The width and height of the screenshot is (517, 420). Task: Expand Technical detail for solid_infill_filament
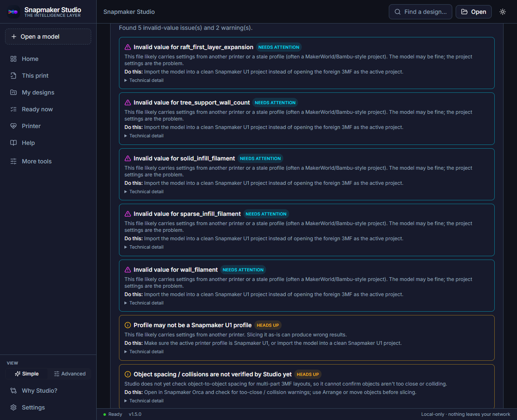point(144,192)
